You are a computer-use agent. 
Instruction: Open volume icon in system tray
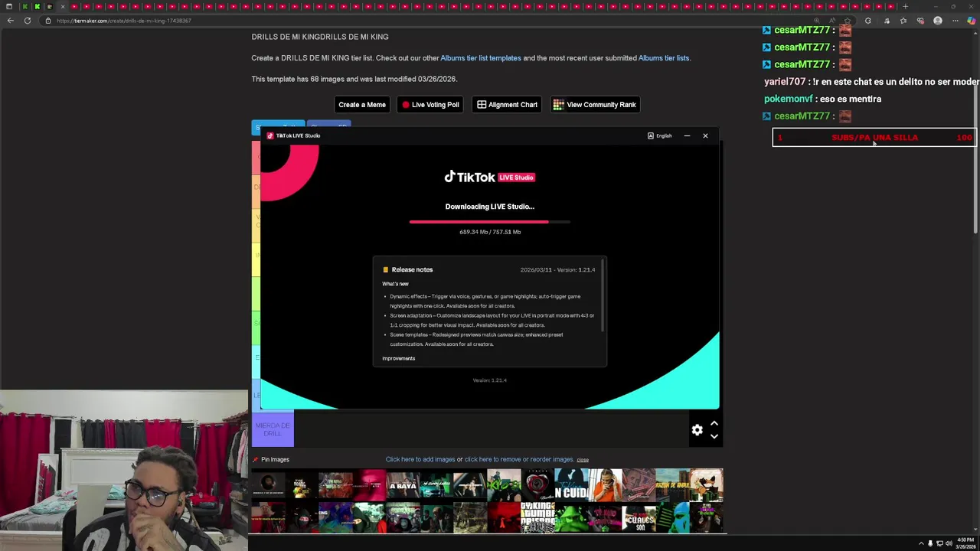[949, 543]
